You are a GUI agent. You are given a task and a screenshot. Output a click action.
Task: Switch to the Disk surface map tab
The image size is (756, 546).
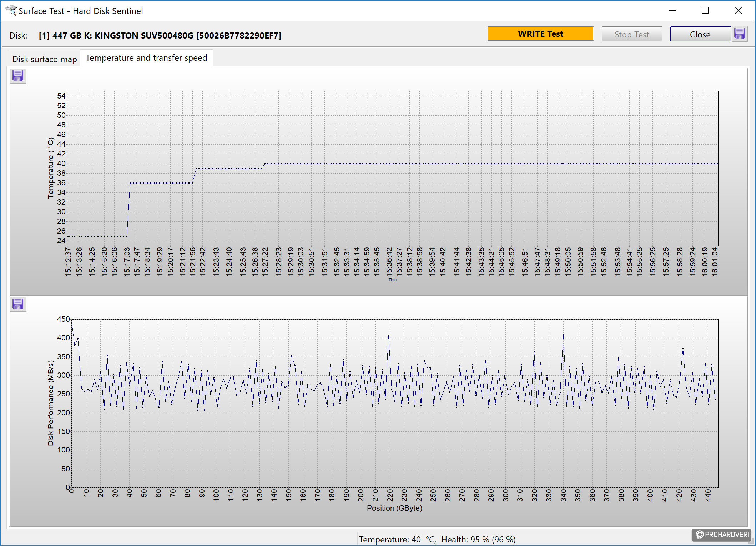pyautogui.click(x=44, y=59)
